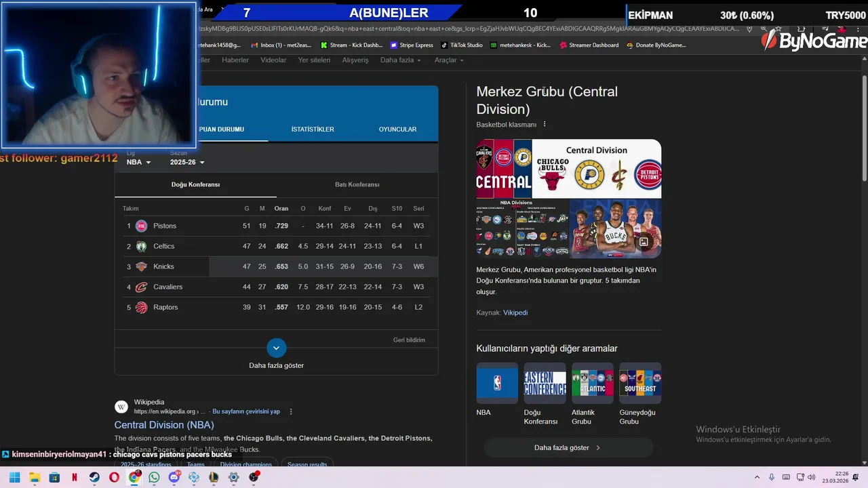
Task: Launch Microsoft Store from the taskbar
Action: (x=54, y=477)
